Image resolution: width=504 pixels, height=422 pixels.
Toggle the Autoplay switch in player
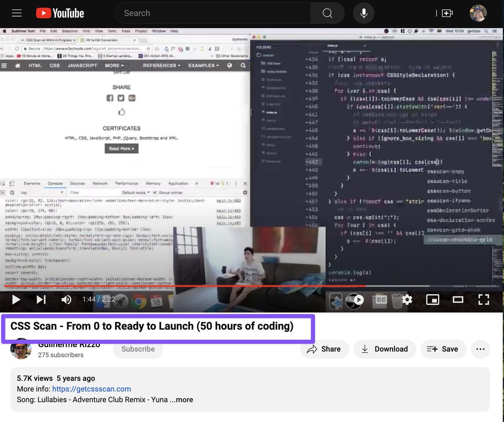(355, 300)
